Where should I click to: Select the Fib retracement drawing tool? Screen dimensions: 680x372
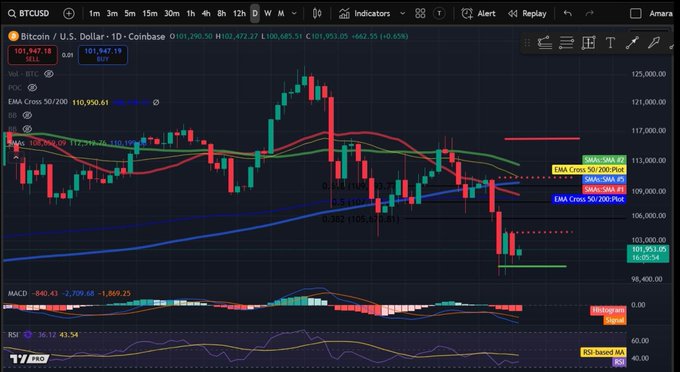545,43
